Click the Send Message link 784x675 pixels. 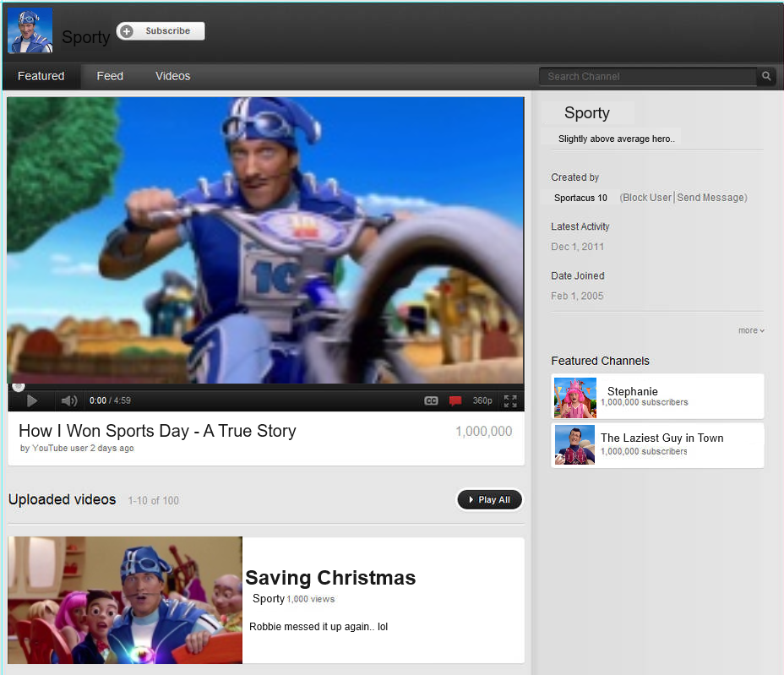click(711, 198)
